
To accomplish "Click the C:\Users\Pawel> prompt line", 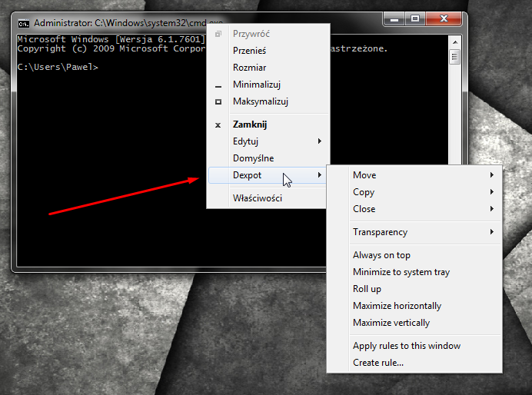I will pos(58,67).
